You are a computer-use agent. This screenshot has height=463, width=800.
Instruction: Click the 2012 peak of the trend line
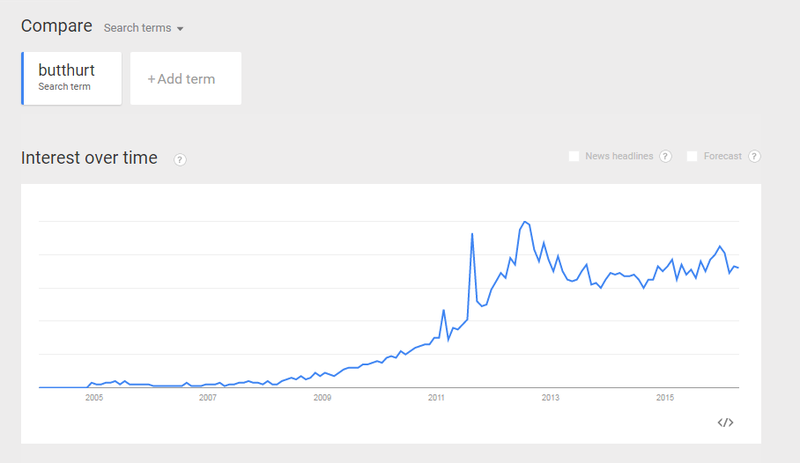(525, 222)
